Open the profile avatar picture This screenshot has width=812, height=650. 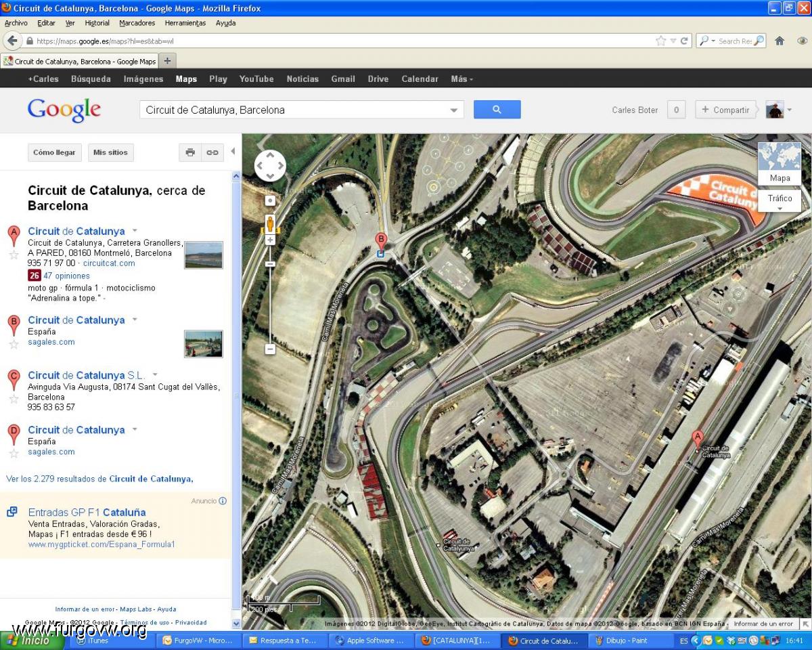click(774, 110)
